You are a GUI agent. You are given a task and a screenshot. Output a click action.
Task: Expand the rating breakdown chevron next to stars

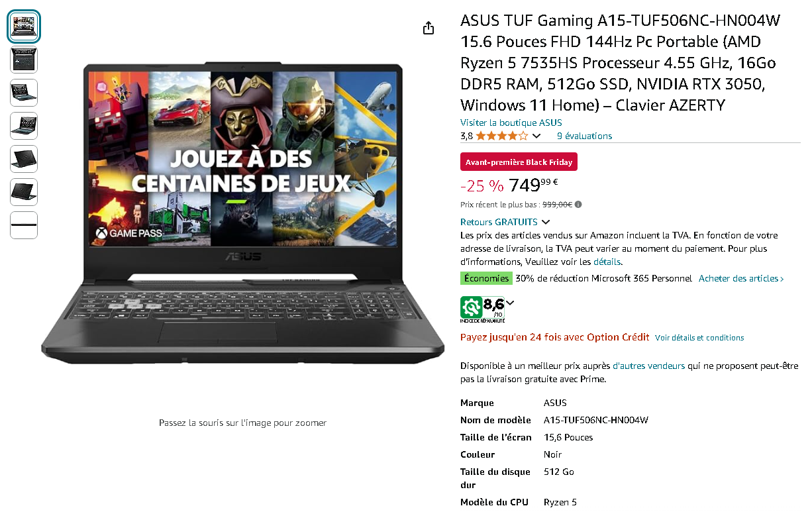coord(536,136)
